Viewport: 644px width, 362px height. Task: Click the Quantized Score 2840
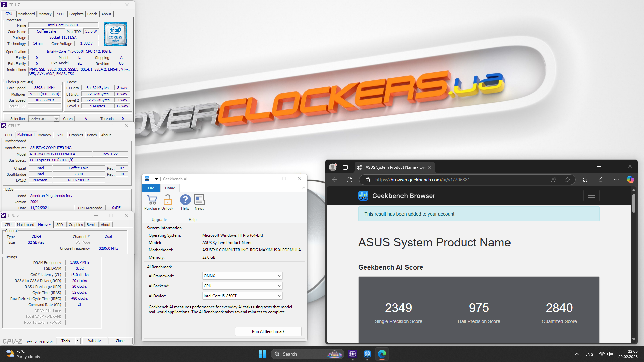(559, 308)
